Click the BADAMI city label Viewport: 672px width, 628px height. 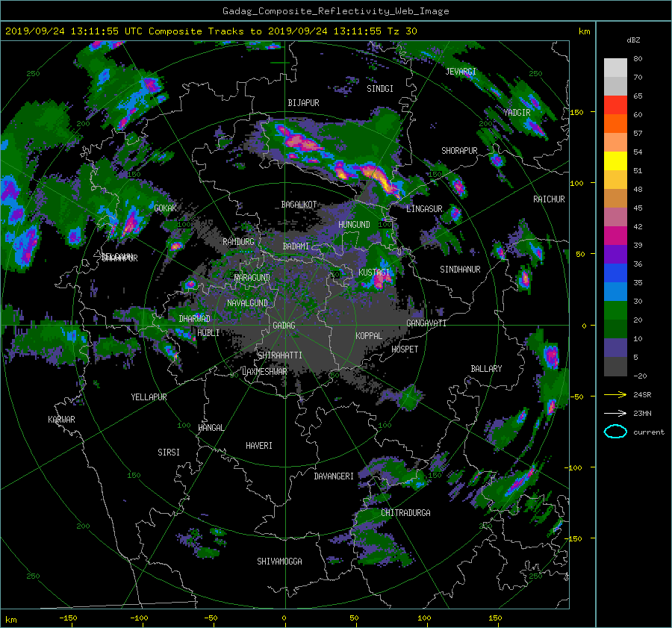(x=296, y=246)
